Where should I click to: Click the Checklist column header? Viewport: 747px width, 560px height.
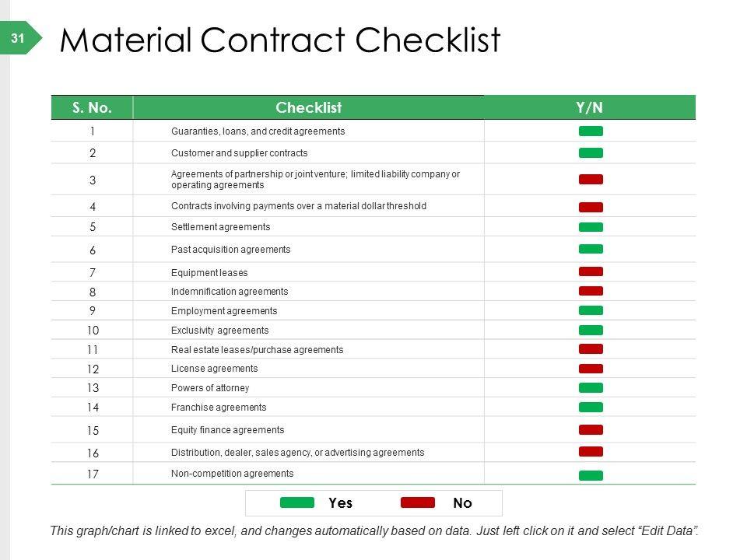coord(308,107)
